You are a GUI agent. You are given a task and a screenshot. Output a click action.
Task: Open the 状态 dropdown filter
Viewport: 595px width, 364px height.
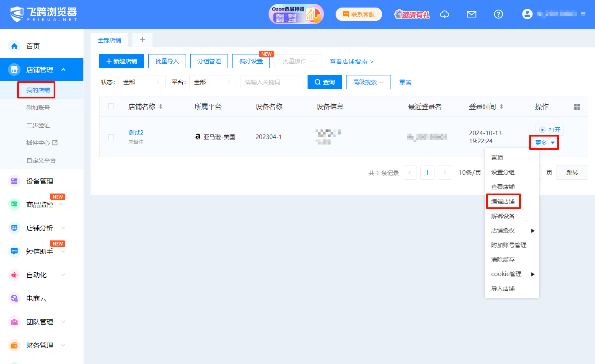(142, 82)
